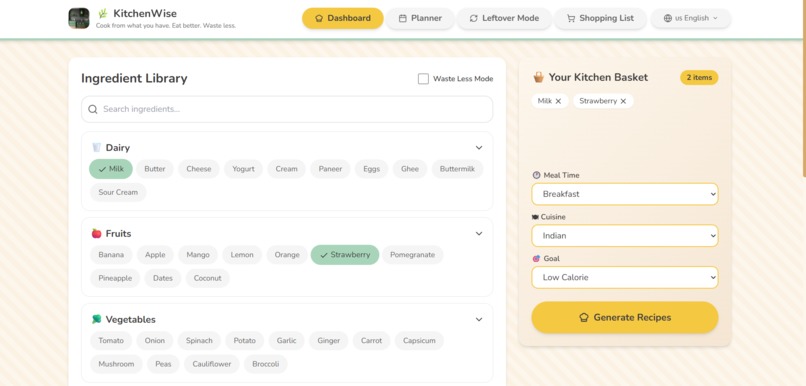Select the Lemon chip
806x386 pixels.
[x=242, y=255]
